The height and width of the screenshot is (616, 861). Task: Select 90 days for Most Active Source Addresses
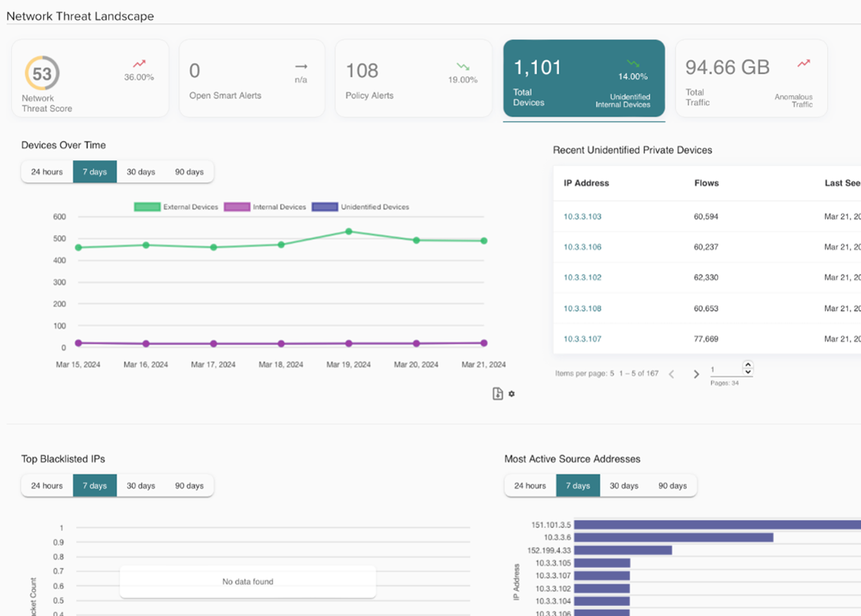point(672,486)
